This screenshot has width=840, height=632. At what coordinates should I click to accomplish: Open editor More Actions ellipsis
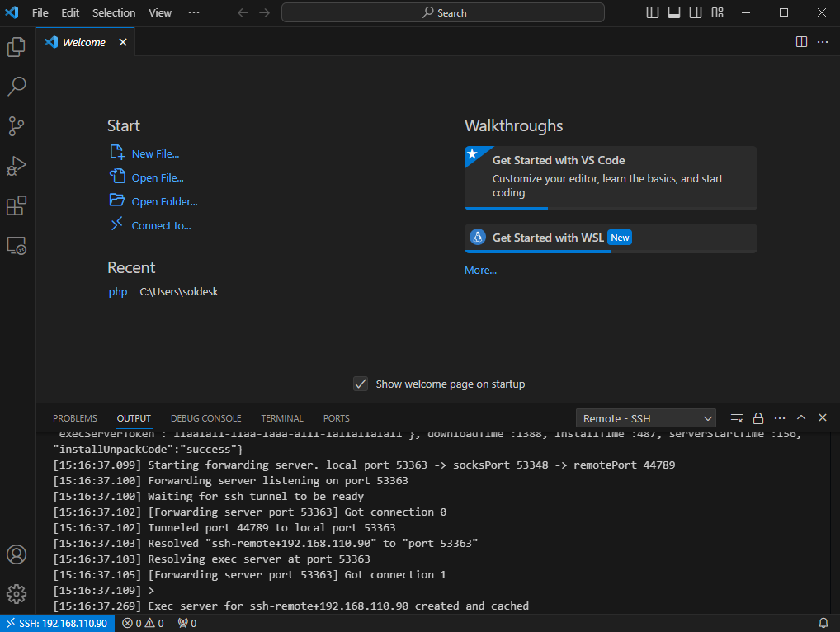(823, 42)
